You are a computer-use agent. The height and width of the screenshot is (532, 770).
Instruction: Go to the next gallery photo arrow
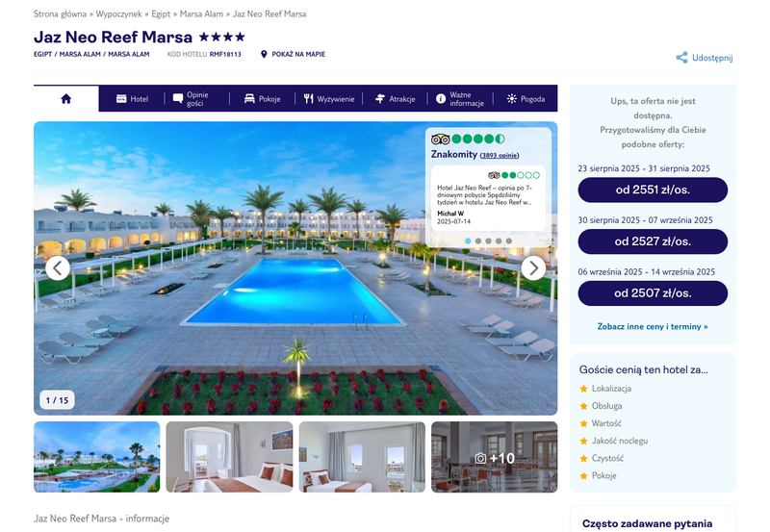[x=533, y=268]
